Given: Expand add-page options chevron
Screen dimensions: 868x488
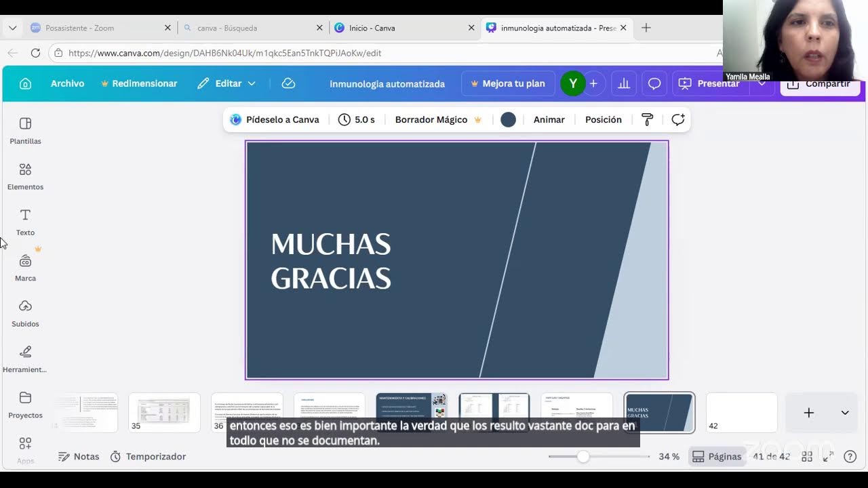Looking at the screenshot, I should [845, 413].
